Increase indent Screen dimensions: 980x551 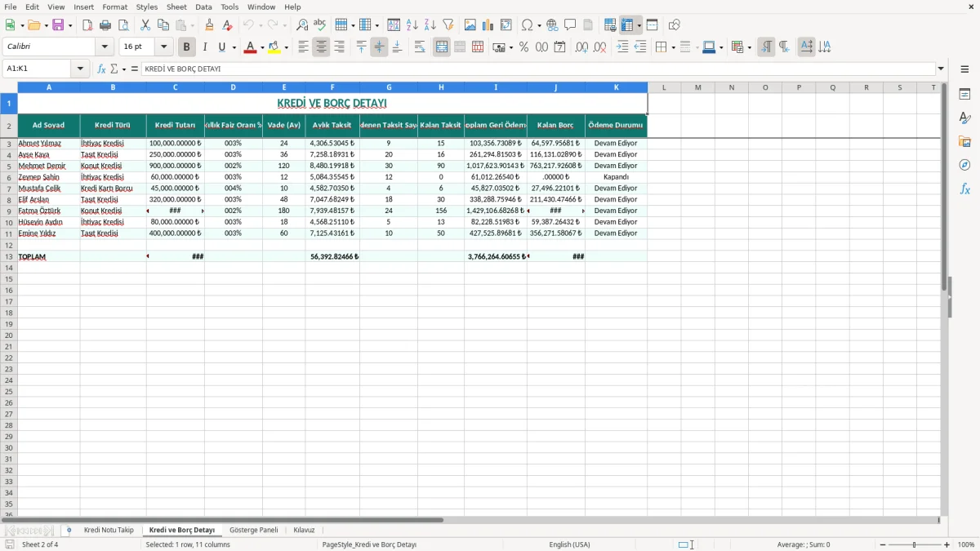pos(622,47)
